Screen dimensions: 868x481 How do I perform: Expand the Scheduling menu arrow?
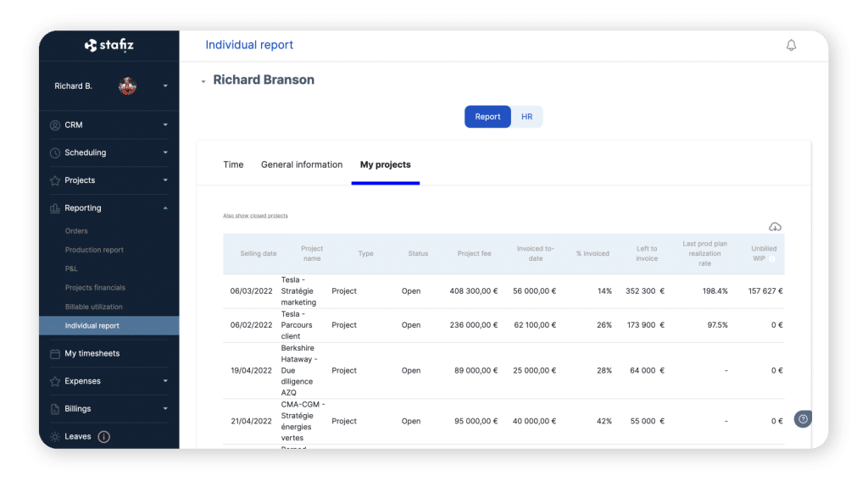click(165, 152)
